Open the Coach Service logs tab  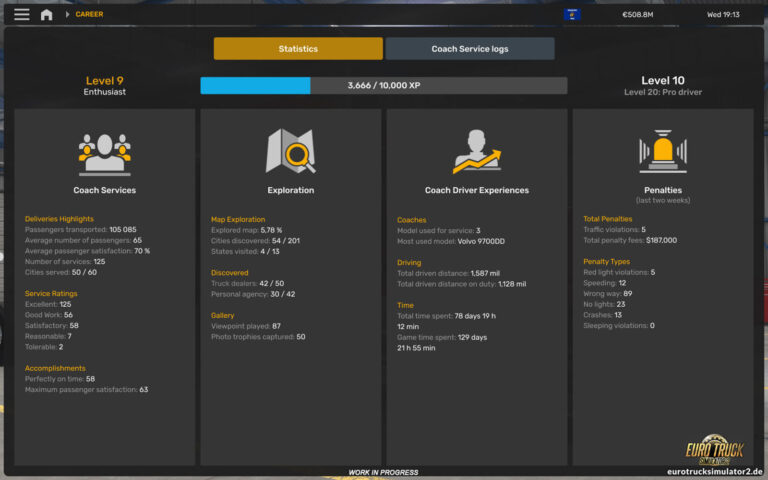(x=470, y=49)
